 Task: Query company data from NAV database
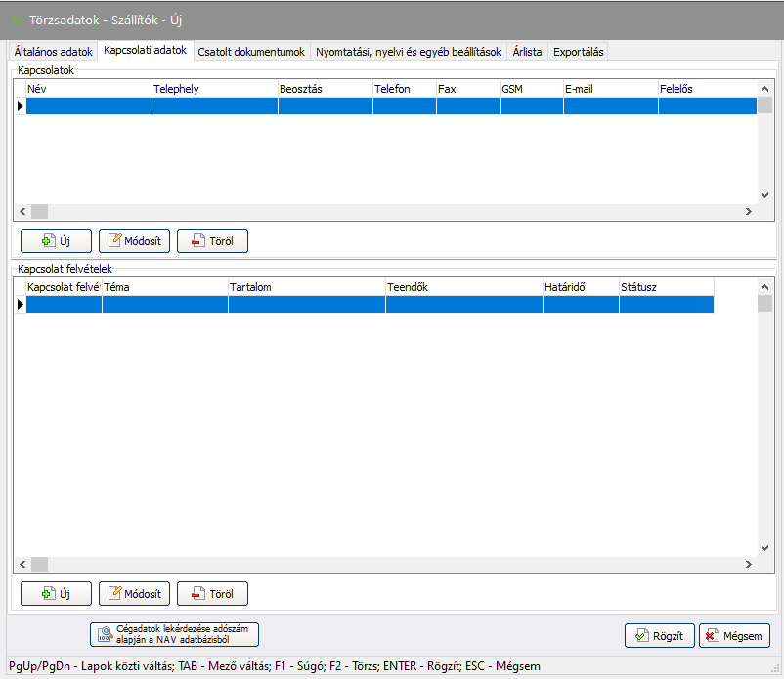click(x=174, y=635)
